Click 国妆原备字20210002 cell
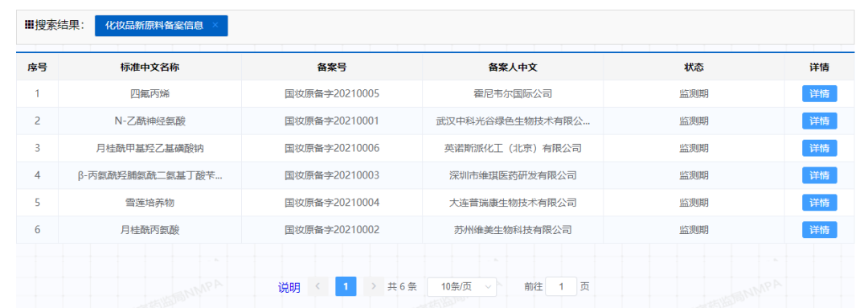The width and height of the screenshot is (868, 308). point(332,230)
